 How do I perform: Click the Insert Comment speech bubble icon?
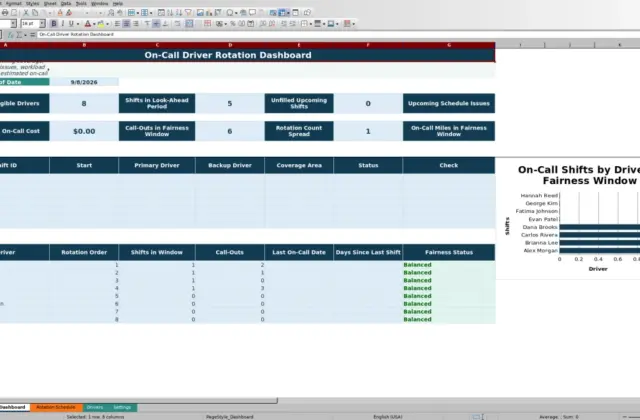point(252,13)
